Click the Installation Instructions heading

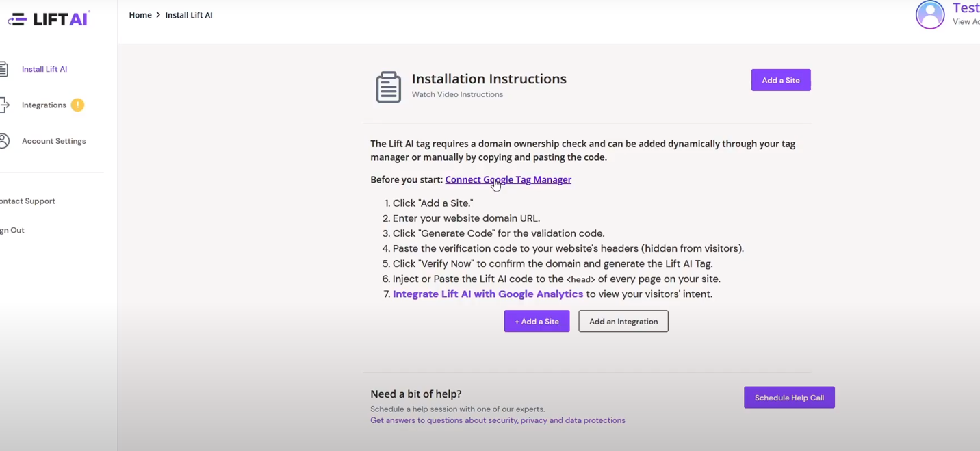(x=489, y=79)
